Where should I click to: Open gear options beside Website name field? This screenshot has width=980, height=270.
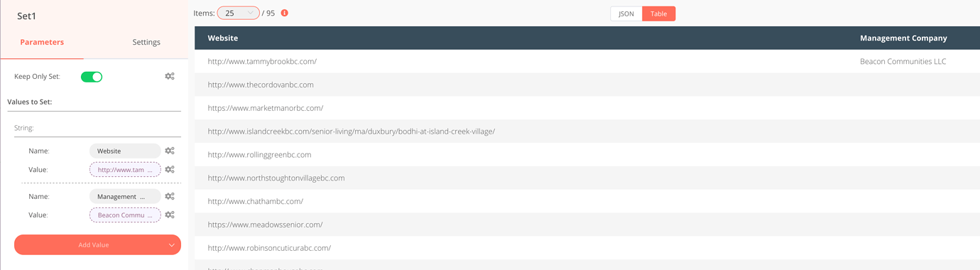tap(170, 151)
